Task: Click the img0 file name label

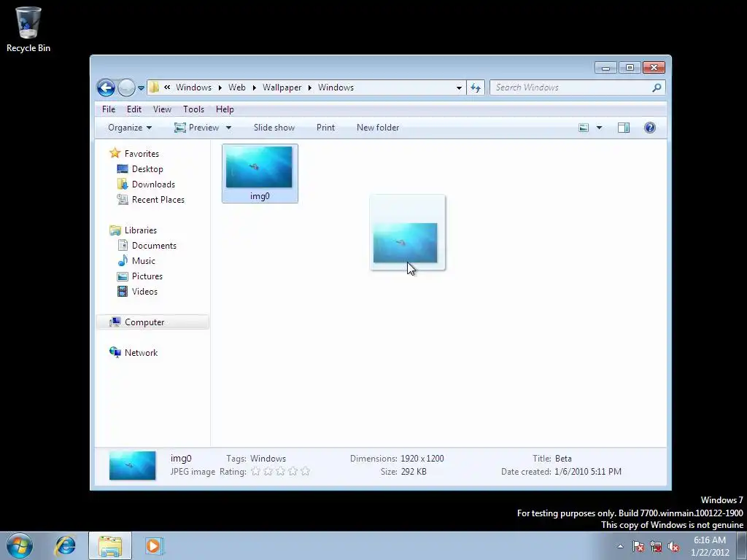Action: [x=260, y=196]
